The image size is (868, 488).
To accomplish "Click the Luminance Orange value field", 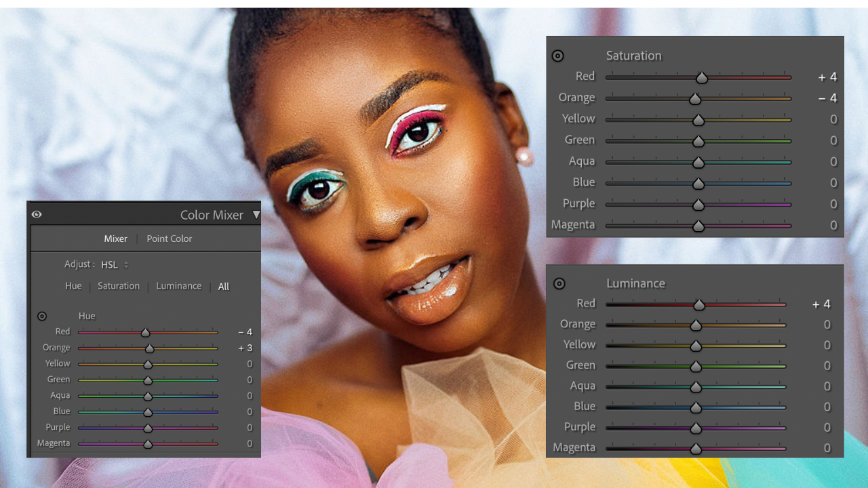I will coord(827,325).
